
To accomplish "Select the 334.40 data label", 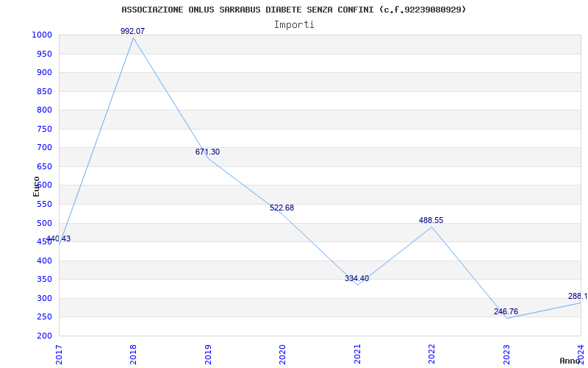I will click(356, 279).
